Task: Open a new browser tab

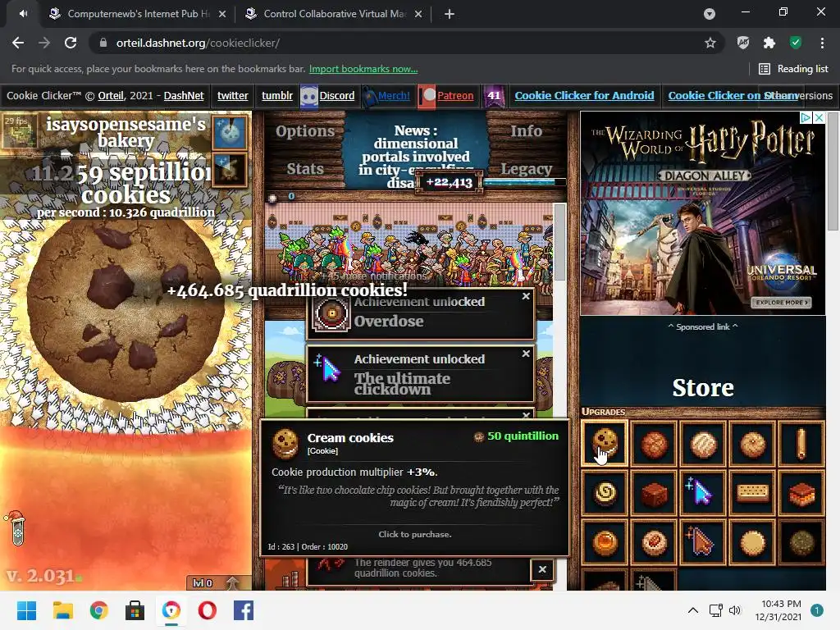Action: point(450,14)
